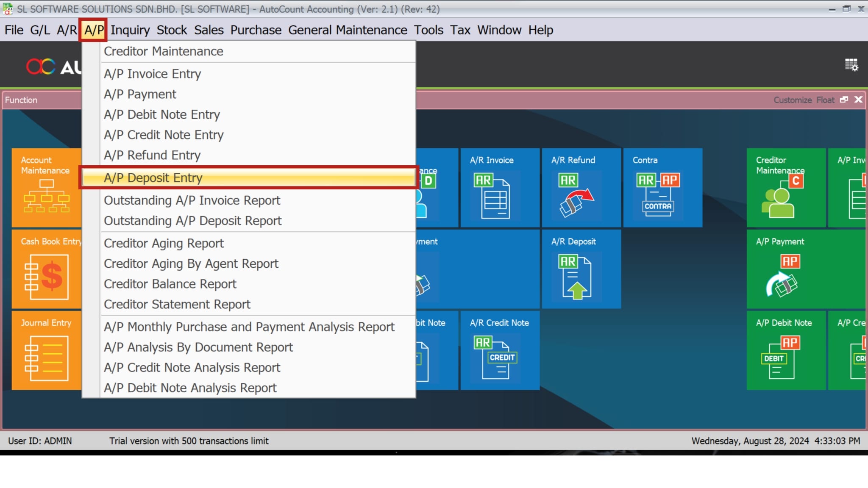This screenshot has width=868, height=488.
Task: Open the A/P Debit Note green tile
Action: coord(785,350)
